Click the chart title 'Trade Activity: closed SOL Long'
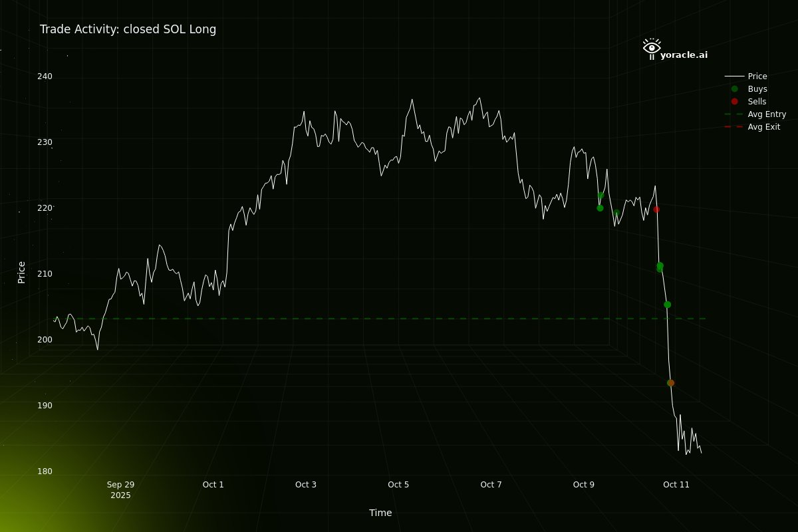The image size is (798, 532). click(x=128, y=29)
